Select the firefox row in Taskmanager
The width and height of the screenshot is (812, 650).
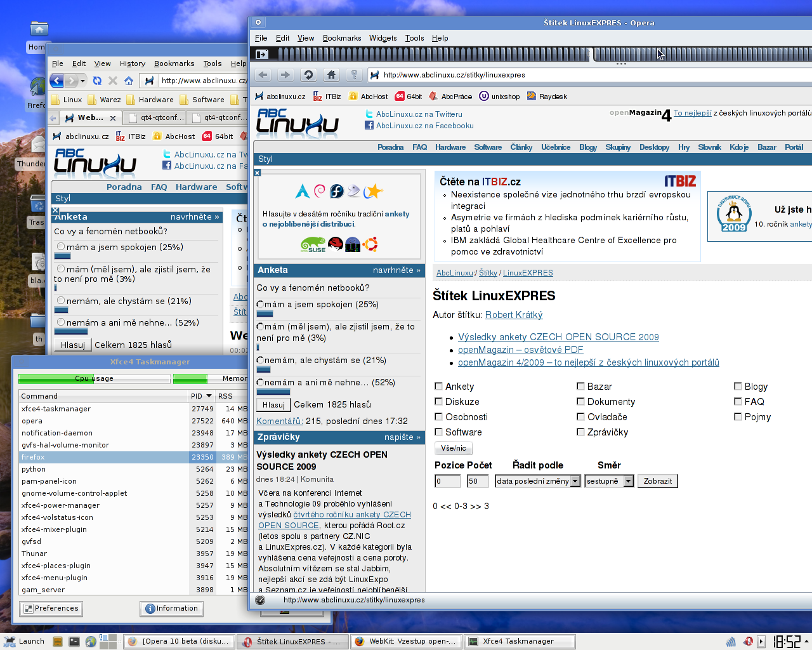pyautogui.click(x=133, y=457)
